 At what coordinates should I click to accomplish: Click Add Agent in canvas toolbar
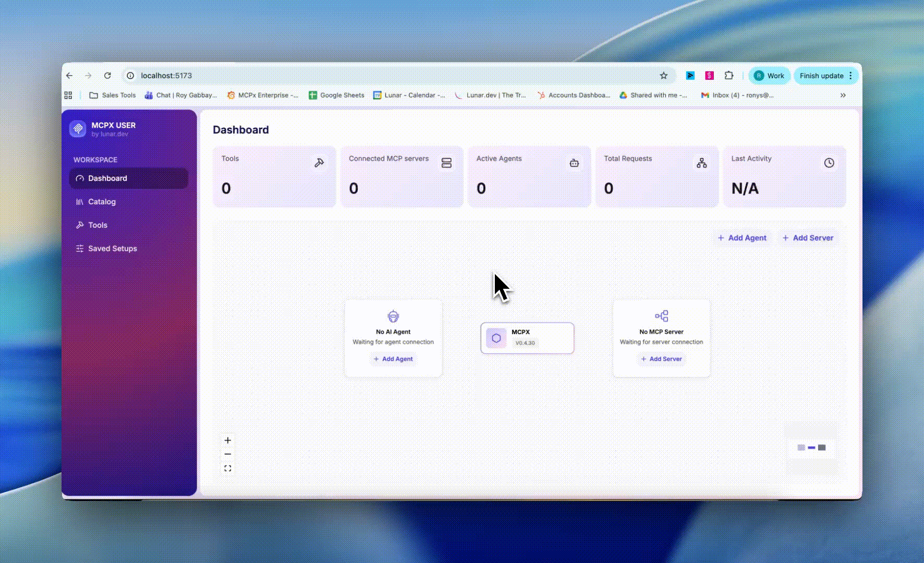click(742, 238)
